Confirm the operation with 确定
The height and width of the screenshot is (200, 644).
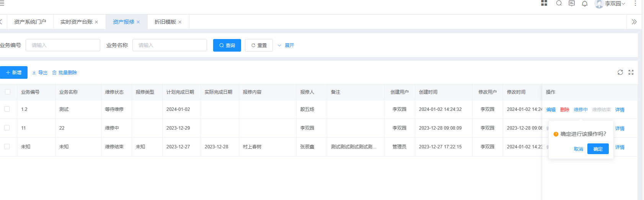point(598,149)
